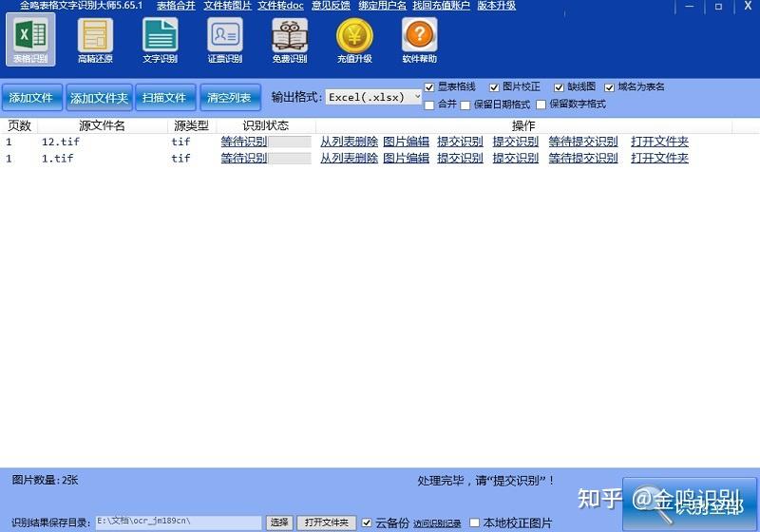This screenshot has height=532, width=760.
Task: Toggle the 缺线图 checkbox
Action: coord(559,87)
